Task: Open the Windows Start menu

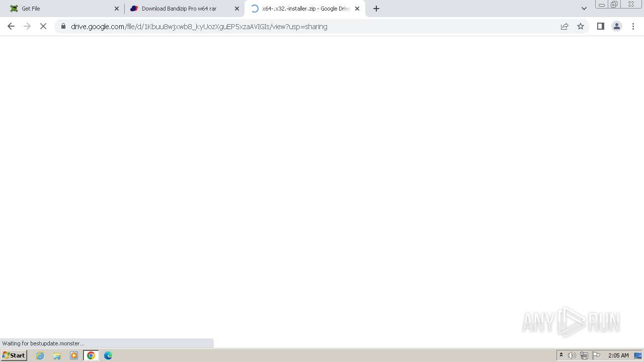Action: (x=14, y=355)
